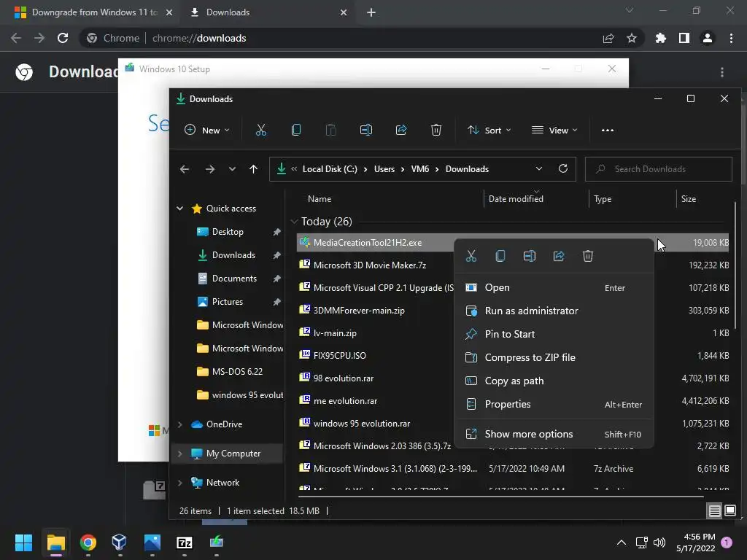Open the Chrome profile avatar
The height and width of the screenshot is (560, 747).
(x=708, y=38)
